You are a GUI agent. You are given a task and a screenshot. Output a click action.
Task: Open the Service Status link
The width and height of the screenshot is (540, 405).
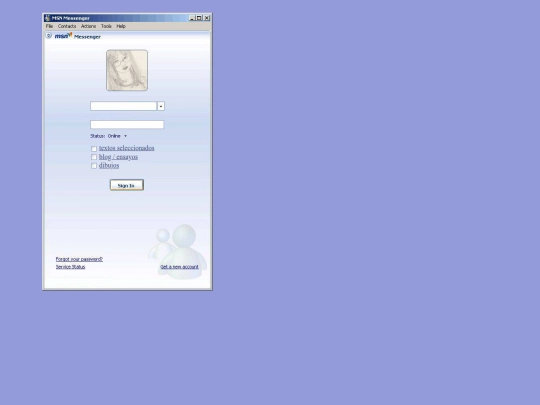pyautogui.click(x=71, y=267)
